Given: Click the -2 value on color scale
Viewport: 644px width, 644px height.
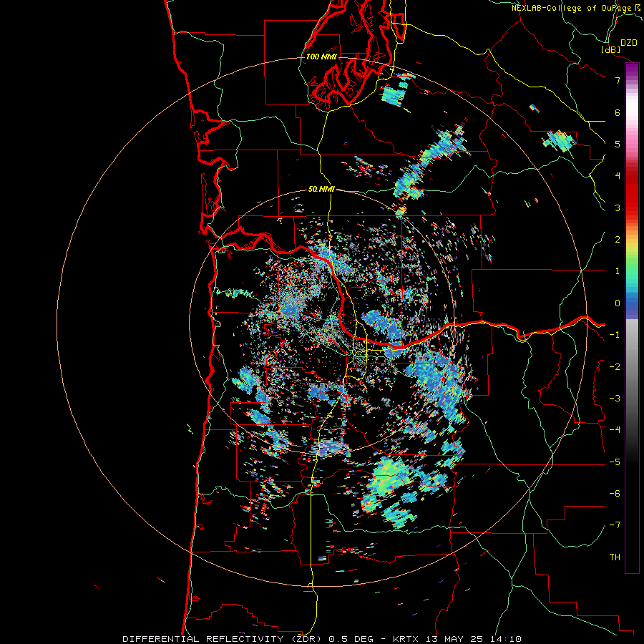Looking at the screenshot, I should (615, 367).
